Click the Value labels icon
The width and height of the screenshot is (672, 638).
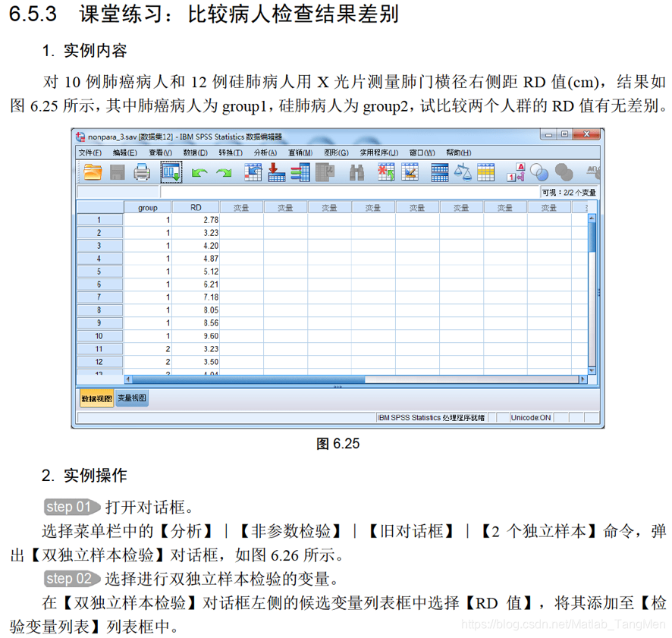click(x=516, y=172)
